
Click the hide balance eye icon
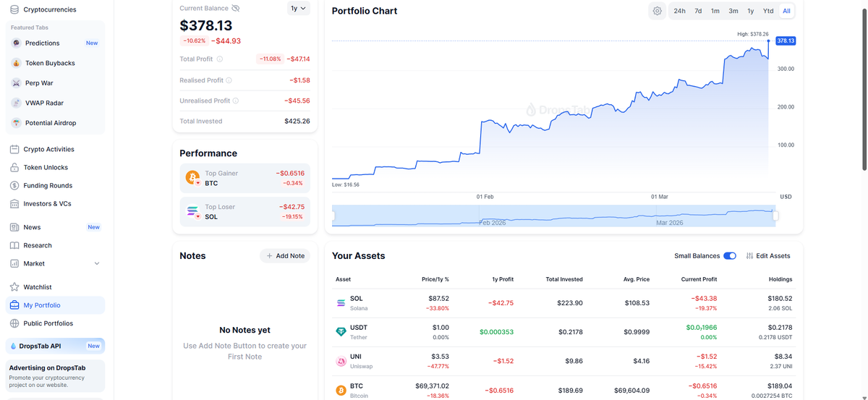pos(236,8)
